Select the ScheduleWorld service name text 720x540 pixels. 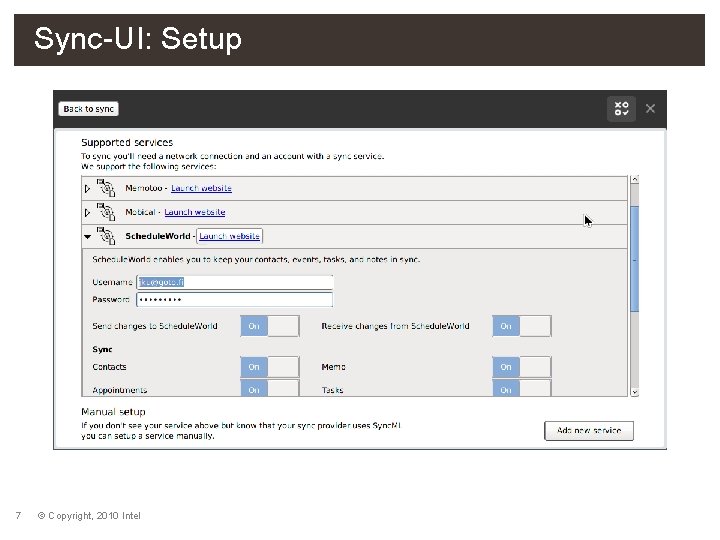tap(158, 236)
